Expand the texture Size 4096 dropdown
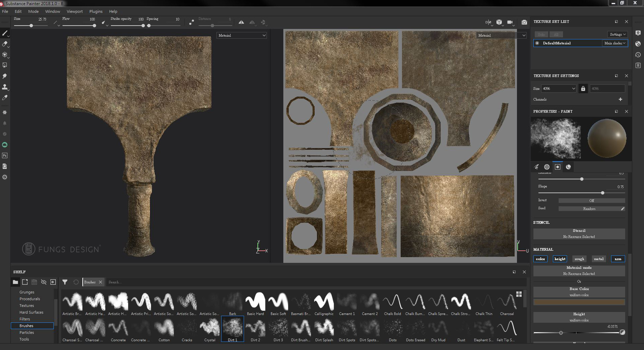The image size is (644, 350). 559,89
